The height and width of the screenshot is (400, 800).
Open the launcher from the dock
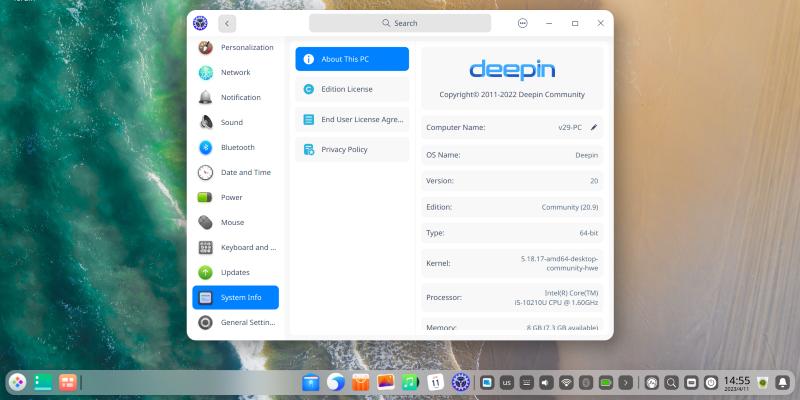(17, 382)
